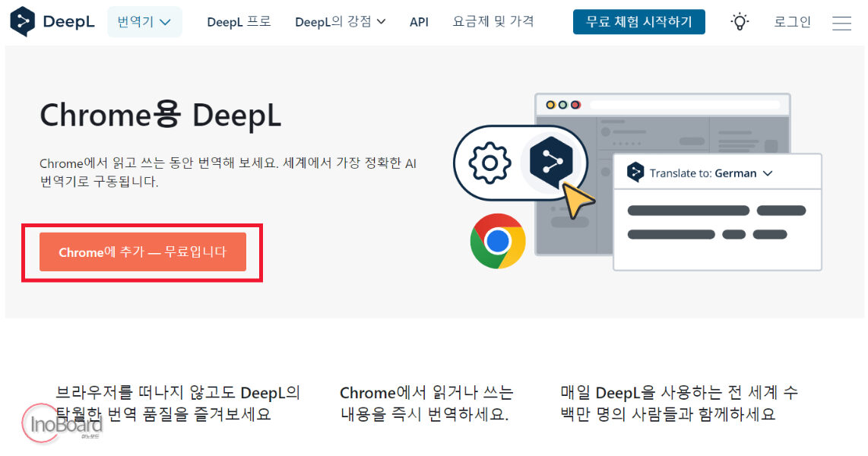The image size is (868, 456).
Task: Click the 로그인 link
Action: 792,22
